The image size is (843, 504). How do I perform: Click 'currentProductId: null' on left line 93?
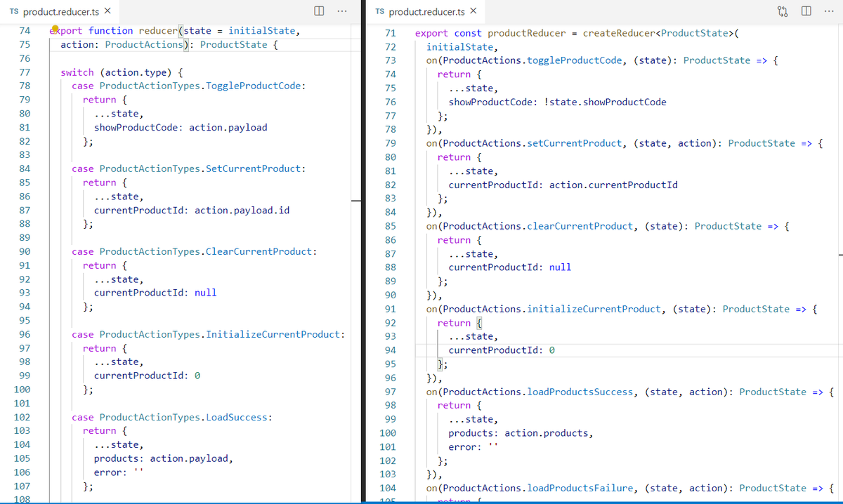[155, 293]
